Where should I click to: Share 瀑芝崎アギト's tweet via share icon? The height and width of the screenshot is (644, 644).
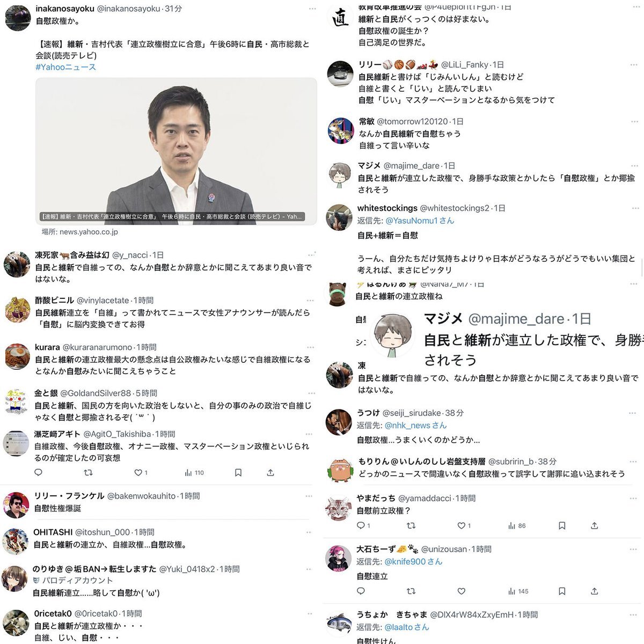pyautogui.click(x=270, y=473)
